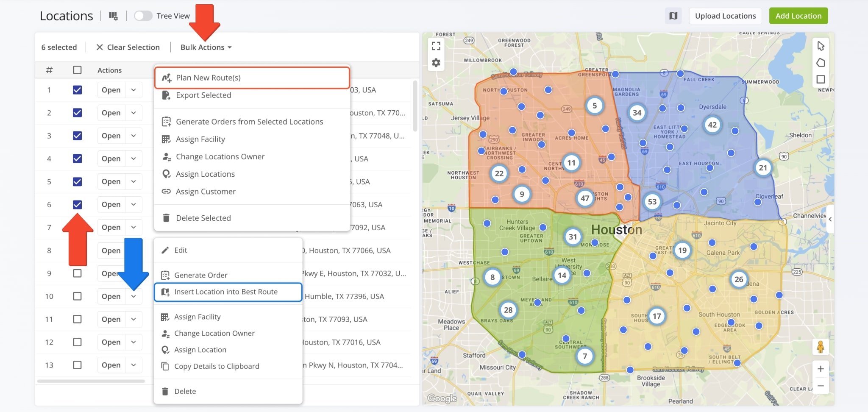Open the column settings icon beside Locations
This screenshot has width=868, height=412.
[113, 16]
